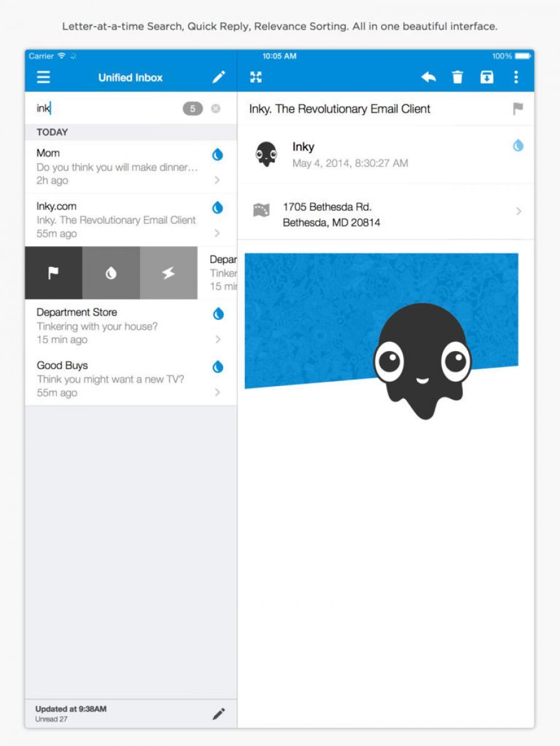Open the hamburger menu in Unified Inbox
Screen dimensions: 560x746
click(43, 77)
